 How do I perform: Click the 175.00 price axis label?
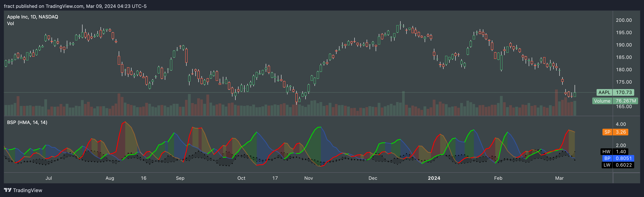point(623,82)
